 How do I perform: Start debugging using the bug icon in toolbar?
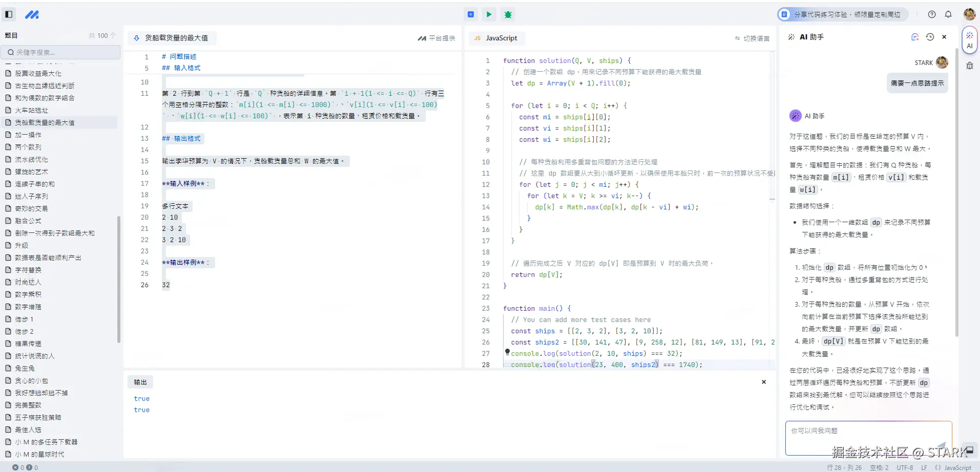[508, 14]
